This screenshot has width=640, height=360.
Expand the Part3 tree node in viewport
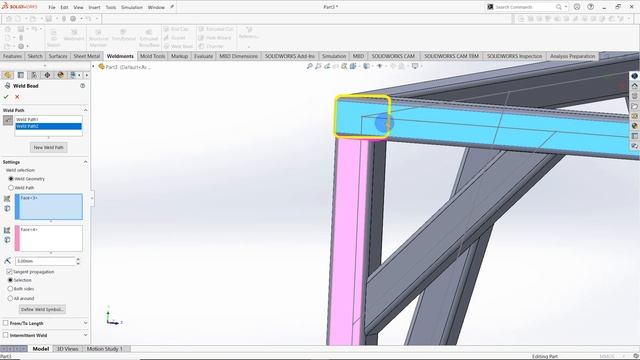(93, 67)
